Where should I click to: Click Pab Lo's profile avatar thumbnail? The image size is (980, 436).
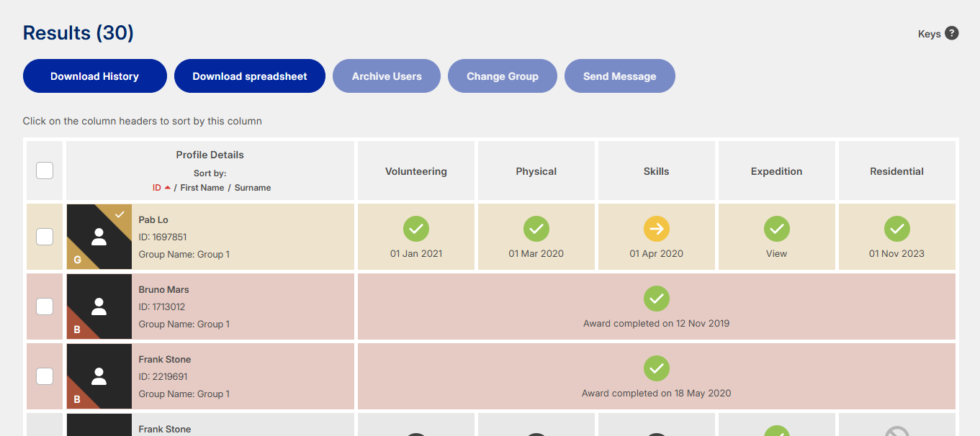pyautogui.click(x=99, y=237)
